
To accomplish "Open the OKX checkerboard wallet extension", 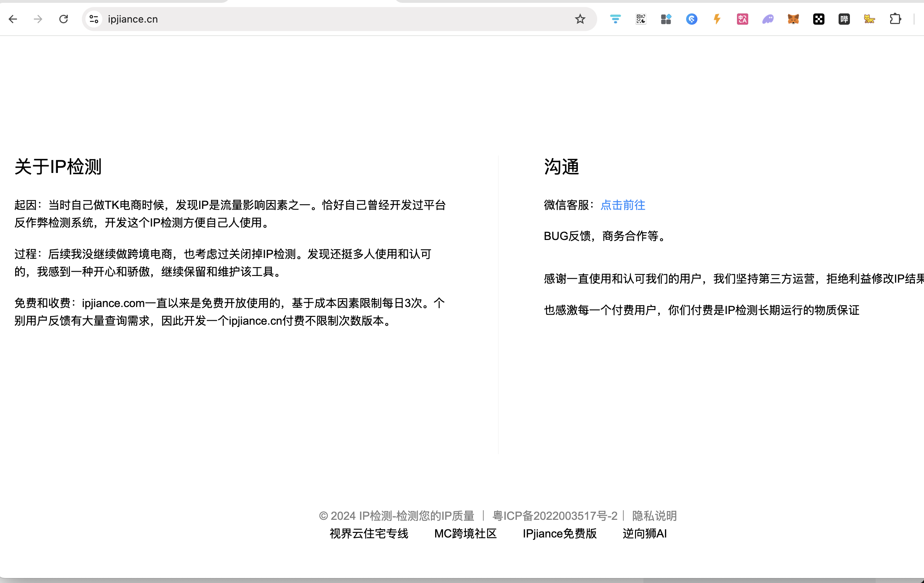I will (x=818, y=19).
